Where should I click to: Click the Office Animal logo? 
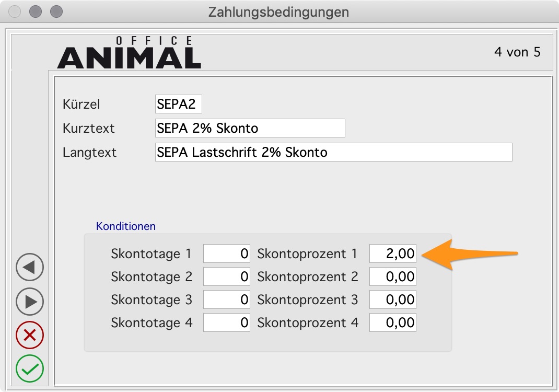pyautogui.click(x=129, y=53)
